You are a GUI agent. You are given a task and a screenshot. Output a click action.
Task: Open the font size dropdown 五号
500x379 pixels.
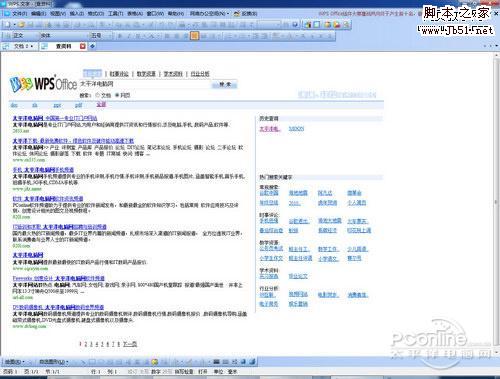[101, 35]
